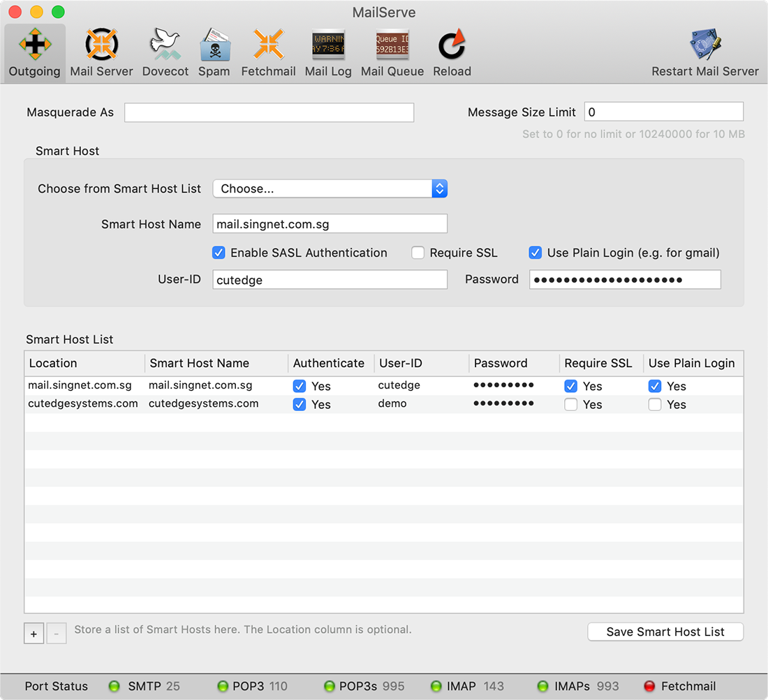The image size is (768, 700).
Task: Click the Masquerade As text field
Action: [x=269, y=112]
